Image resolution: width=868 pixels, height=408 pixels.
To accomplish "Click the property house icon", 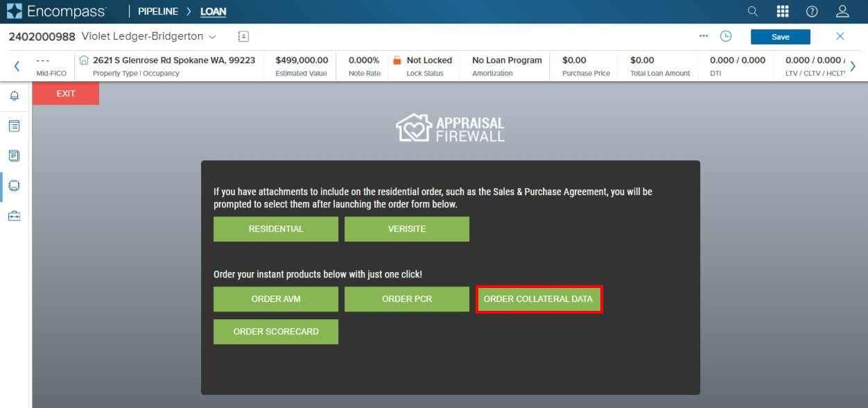I will (x=84, y=60).
